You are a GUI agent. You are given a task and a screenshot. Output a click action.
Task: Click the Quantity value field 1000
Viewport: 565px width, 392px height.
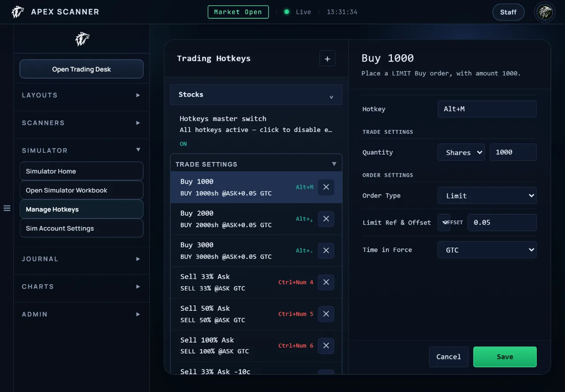coord(513,152)
